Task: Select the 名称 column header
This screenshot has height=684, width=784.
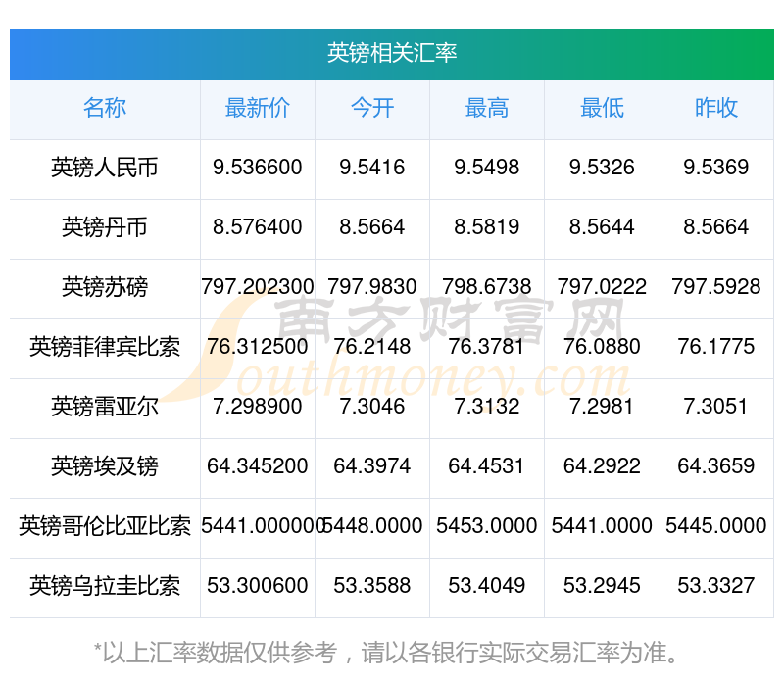Action: 105,108
